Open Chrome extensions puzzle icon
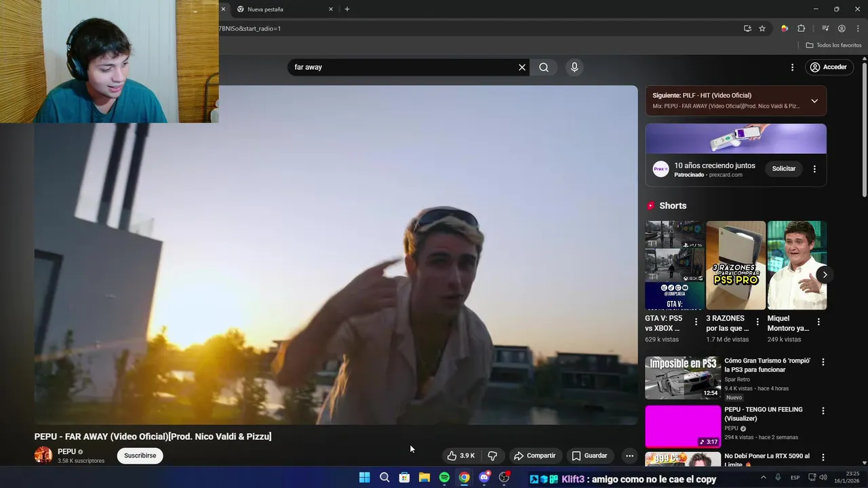This screenshot has height=488, width=868. [x=802, y=28]
